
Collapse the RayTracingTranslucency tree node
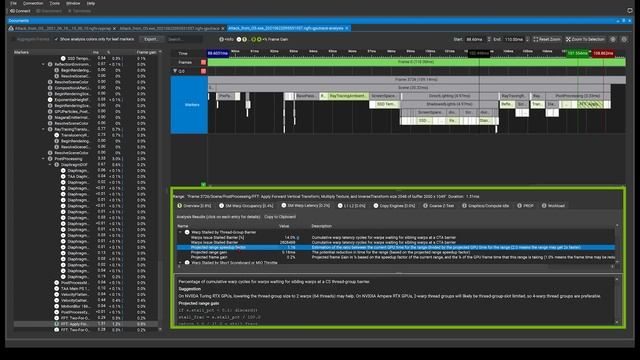tap(43, 129)
